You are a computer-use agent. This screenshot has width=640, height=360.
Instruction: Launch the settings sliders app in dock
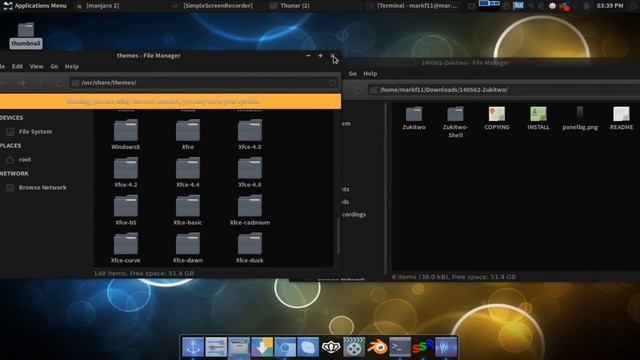point(216,347)
